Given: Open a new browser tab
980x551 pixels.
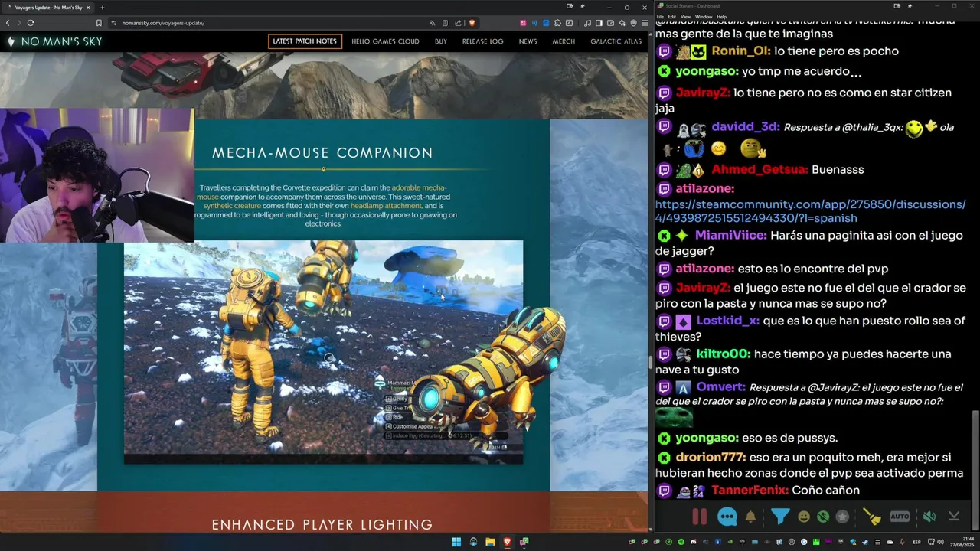Looking at the screenshot, I should 102,8.
